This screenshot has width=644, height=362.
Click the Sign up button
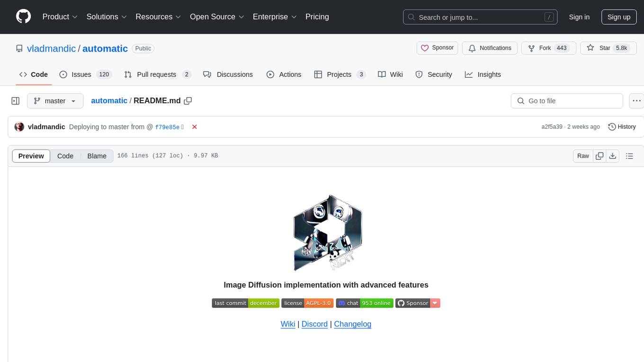619,17
